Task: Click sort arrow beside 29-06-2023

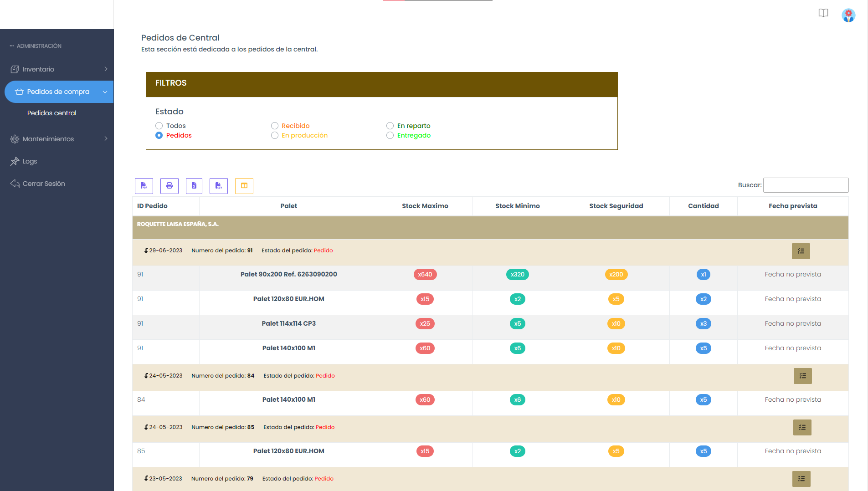Action: (146, 251)
